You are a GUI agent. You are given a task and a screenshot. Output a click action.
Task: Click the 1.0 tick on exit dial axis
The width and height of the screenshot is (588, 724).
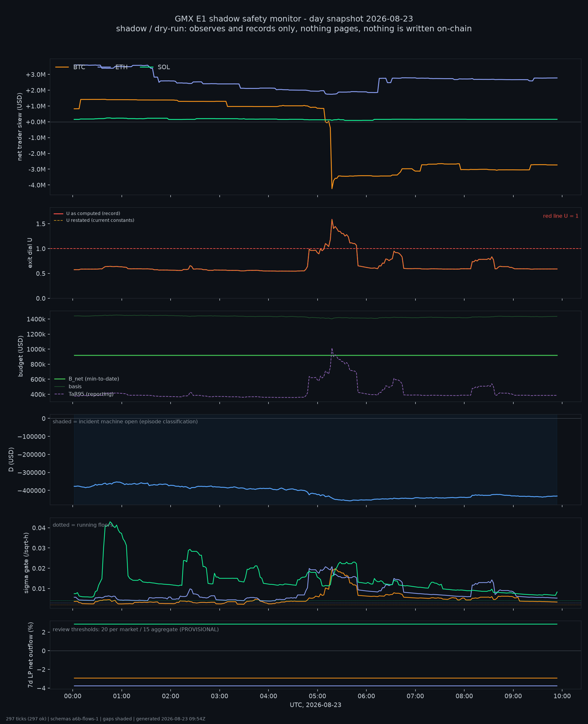[x=41, y=249]
